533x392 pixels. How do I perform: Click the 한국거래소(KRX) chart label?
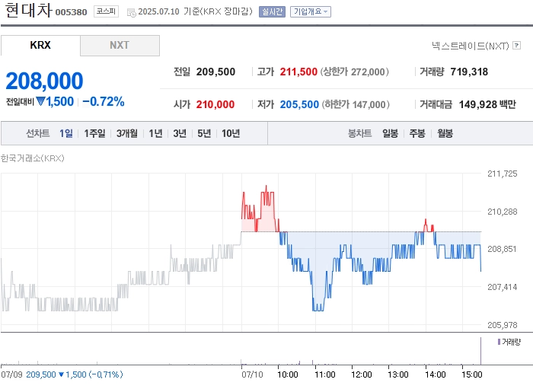[x=32, y=158]
